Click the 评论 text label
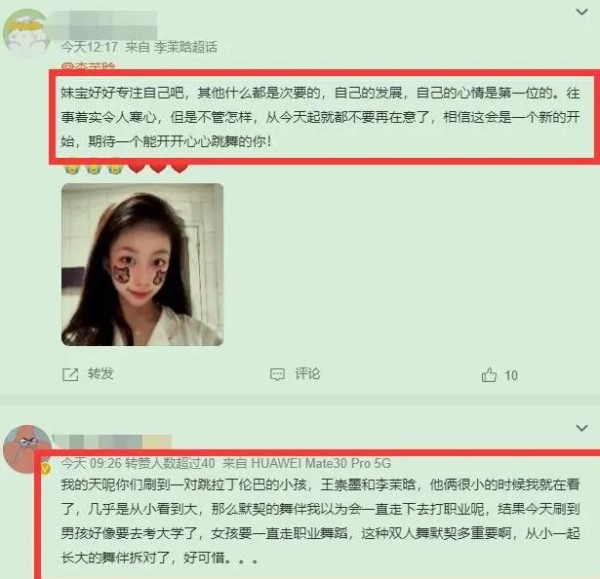This screenshot has height=579, width=600. (x=307, y=373)
